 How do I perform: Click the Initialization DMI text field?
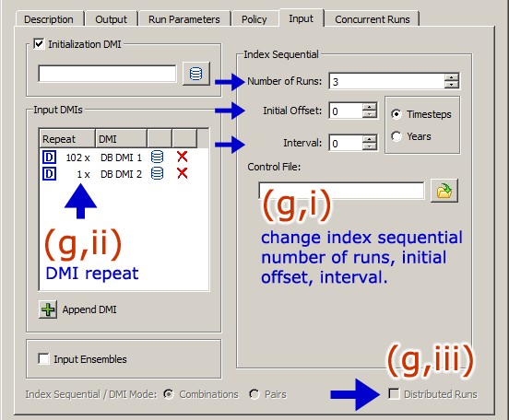[x=108, y=74]
